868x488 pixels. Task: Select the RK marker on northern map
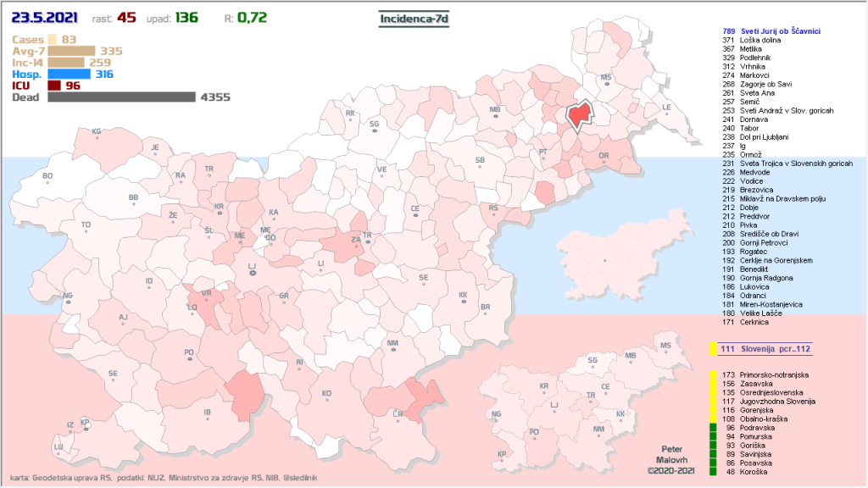pyautogui.click(x=349, y=117)
